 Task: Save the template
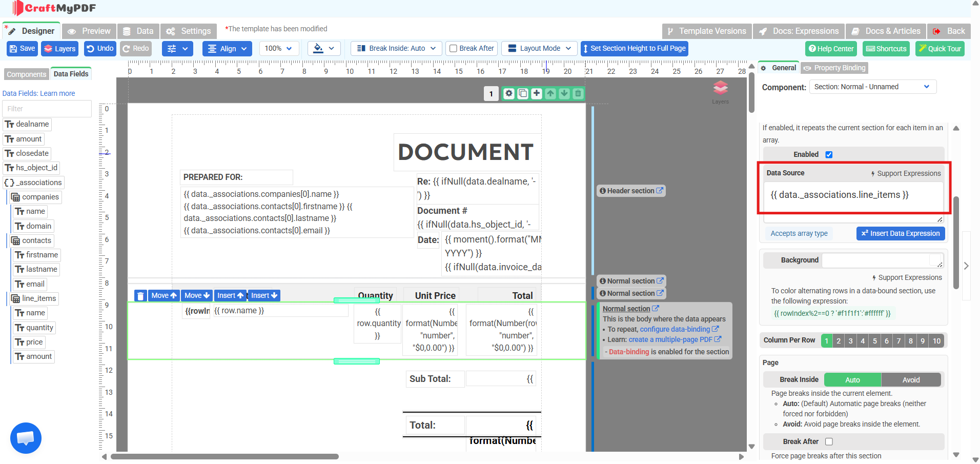click(x=22, y=49)
